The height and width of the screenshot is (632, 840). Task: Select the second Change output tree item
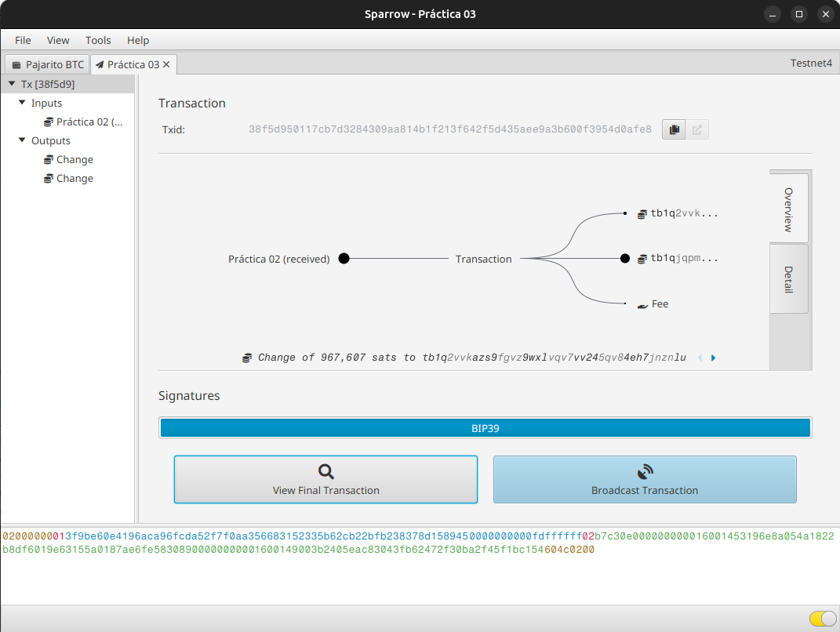click(67, 178)
